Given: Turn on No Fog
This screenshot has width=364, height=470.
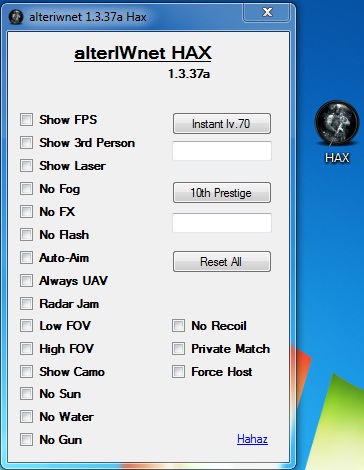Looking at the screenshot, I should click(x=26, y=189).
